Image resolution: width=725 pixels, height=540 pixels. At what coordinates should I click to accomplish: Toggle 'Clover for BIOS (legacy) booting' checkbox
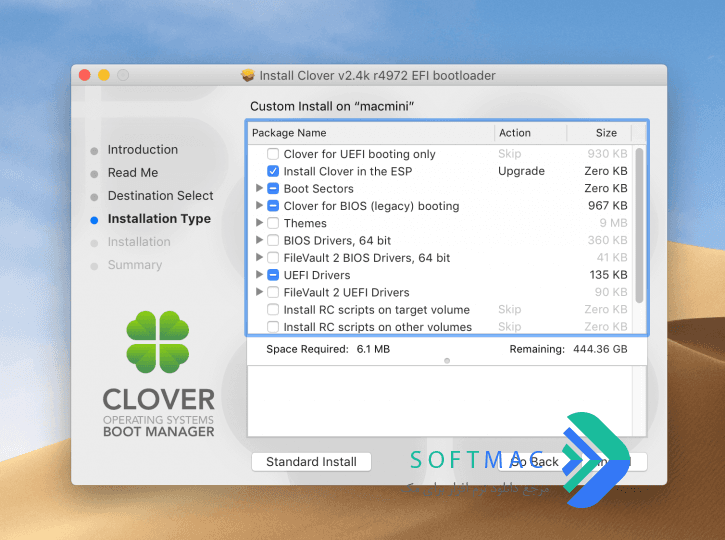[273, 206]
